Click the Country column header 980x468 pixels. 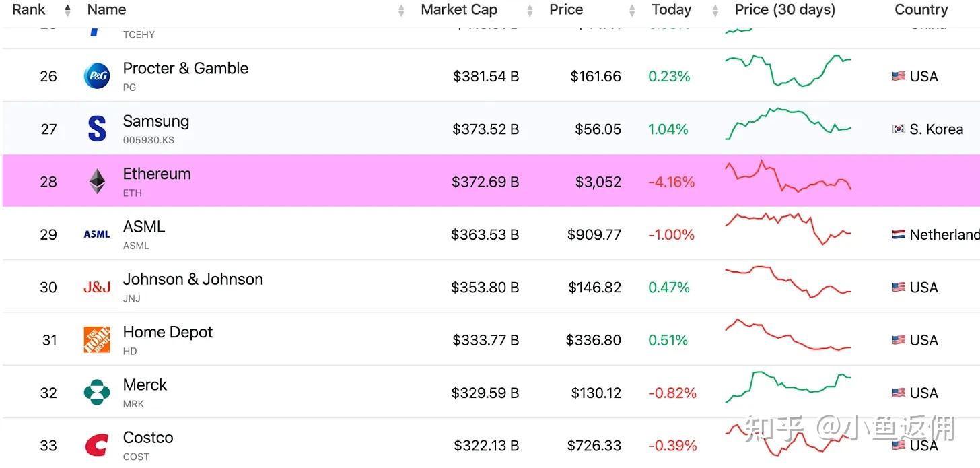coord(921,10)
